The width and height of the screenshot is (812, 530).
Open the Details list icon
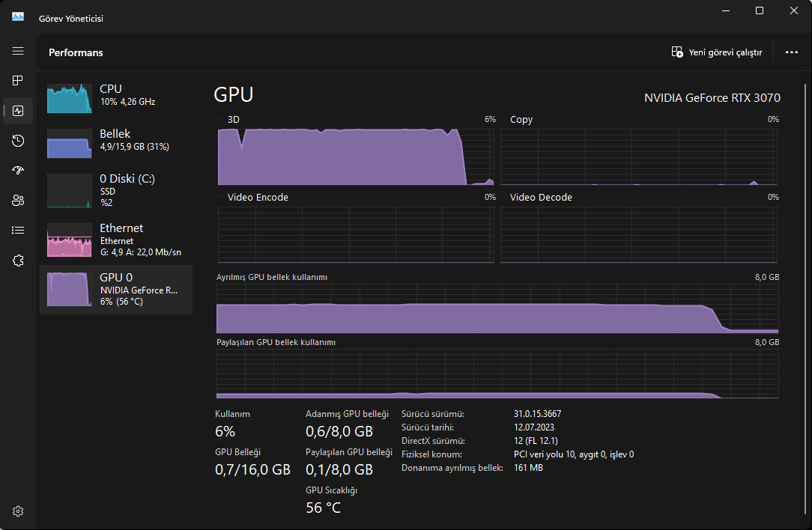[18, 231]
